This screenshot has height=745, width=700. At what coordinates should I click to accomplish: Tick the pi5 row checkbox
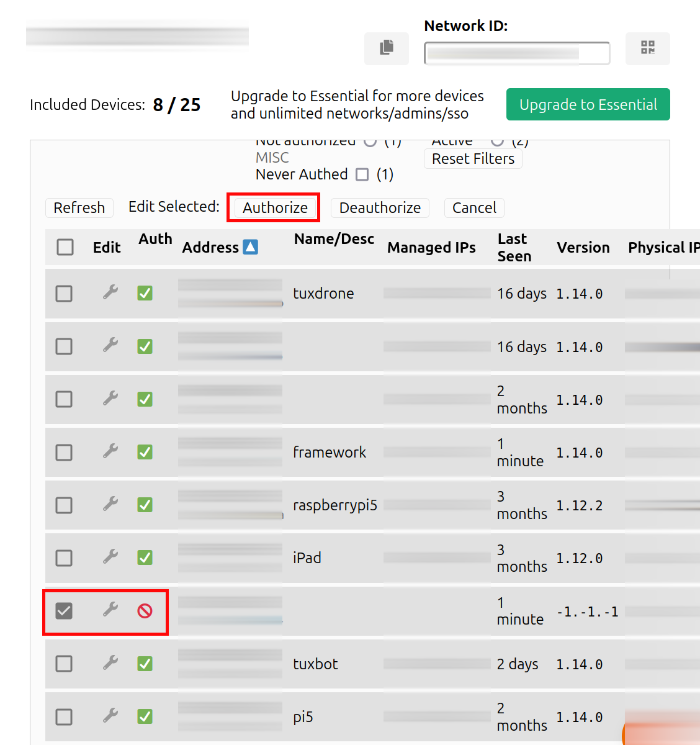coord(64,716)
